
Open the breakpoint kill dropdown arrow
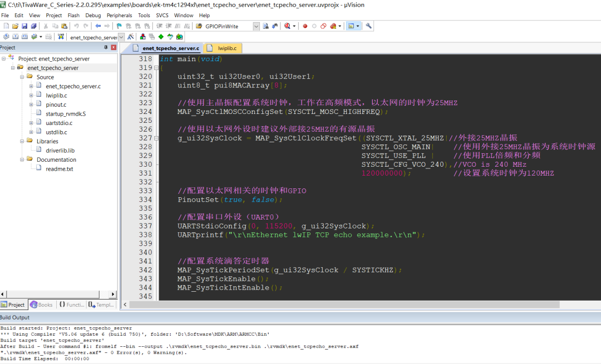click(x=339, y=26)
